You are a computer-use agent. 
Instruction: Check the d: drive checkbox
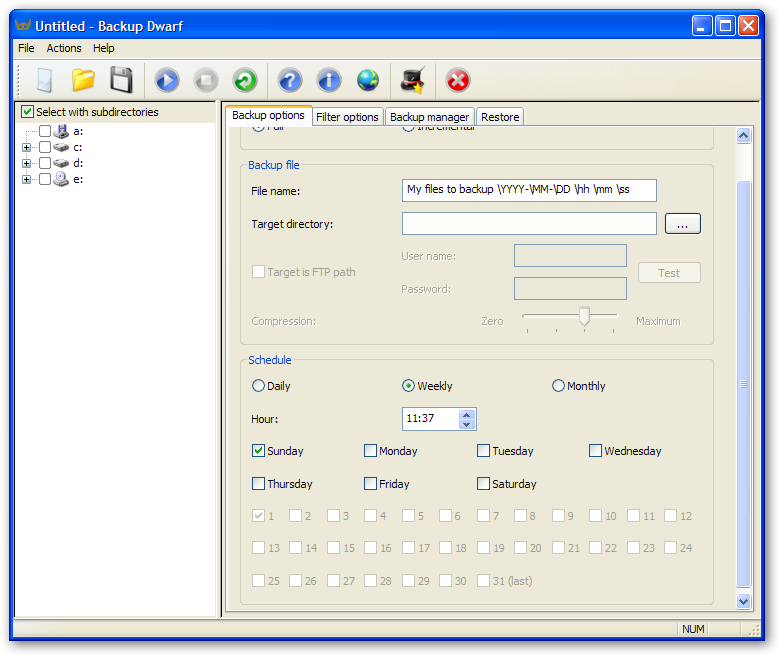[x=45, y=163]
